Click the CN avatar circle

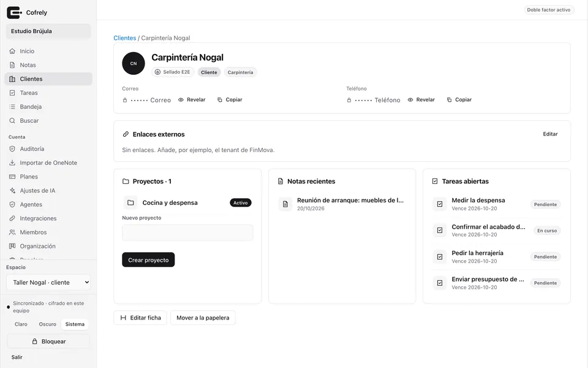134,63
